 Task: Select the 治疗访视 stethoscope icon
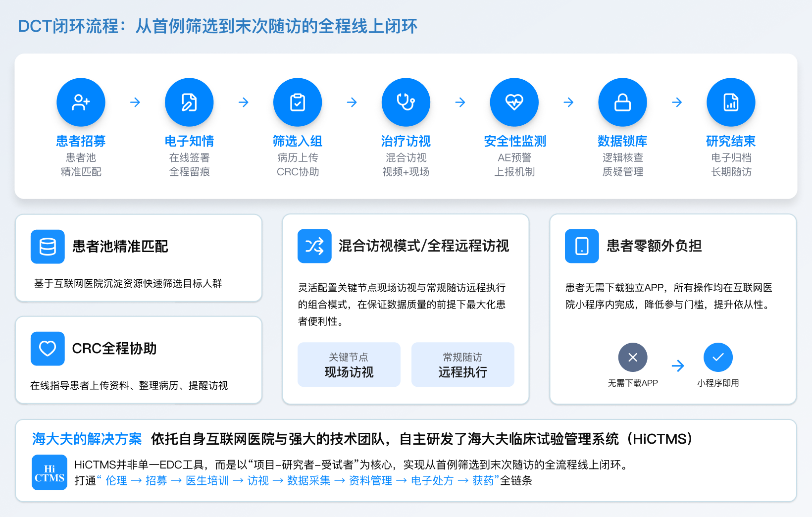click(x=406, y=102)
